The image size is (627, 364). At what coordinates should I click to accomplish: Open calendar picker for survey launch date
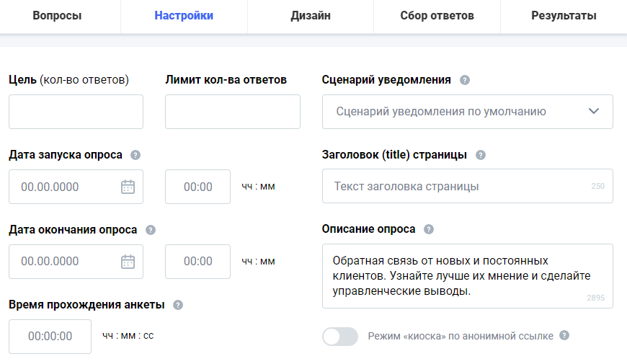[x=128, y=187]
